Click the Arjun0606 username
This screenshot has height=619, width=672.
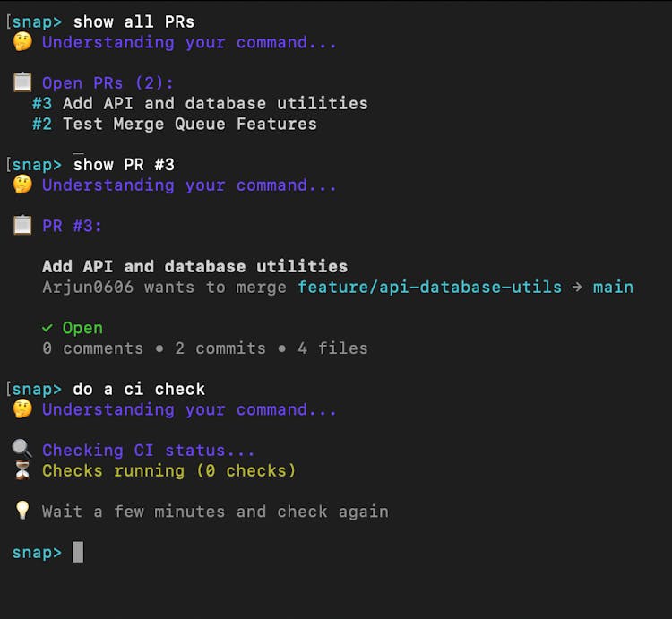click(x=88, y=288)
